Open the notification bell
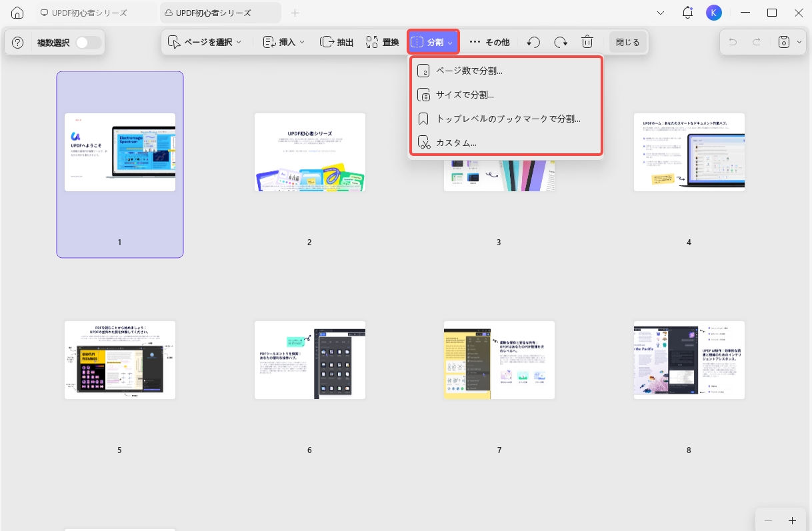 click(x=687, y=13)
